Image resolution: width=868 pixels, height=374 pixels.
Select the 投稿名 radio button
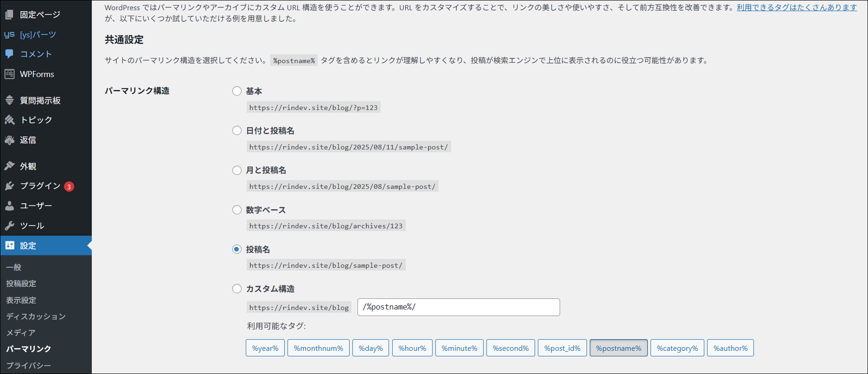click(237, 249)
